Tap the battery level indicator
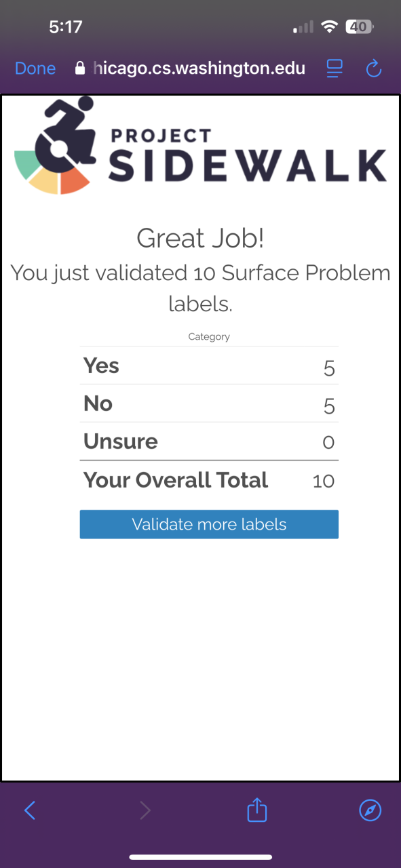This screenshot has height=868, width=401. tap(359, 27)
